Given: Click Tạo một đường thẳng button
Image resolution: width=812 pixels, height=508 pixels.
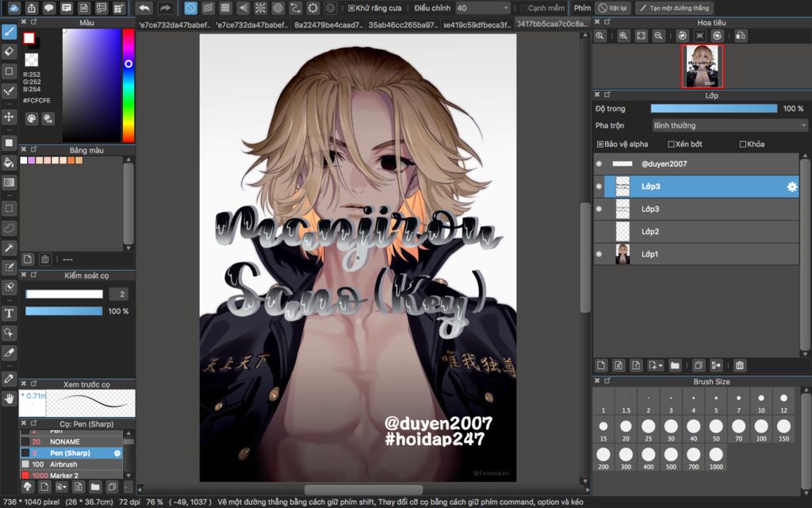Looking at the screenshot, I should pos(674,8).
